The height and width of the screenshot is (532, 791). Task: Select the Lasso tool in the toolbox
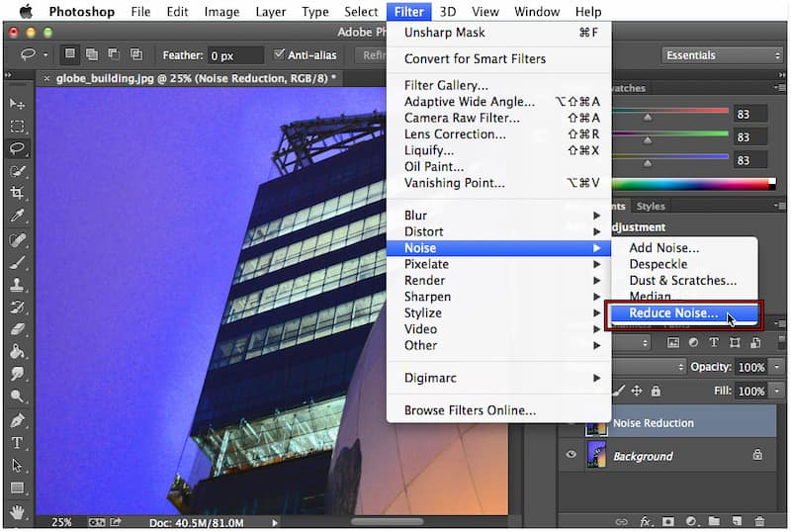pos(17,148)
